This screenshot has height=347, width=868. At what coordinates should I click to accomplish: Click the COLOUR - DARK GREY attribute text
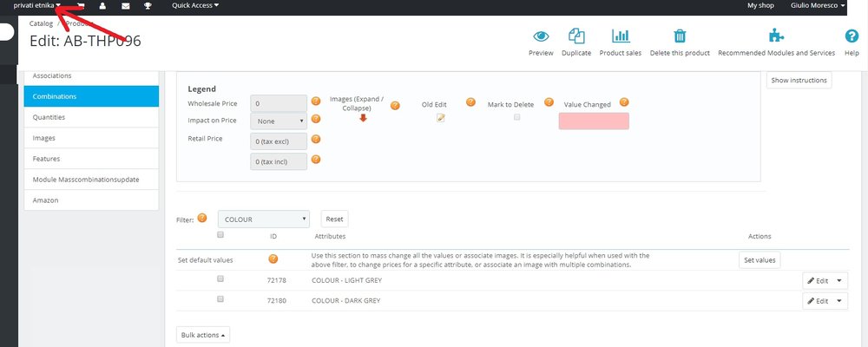346,300
